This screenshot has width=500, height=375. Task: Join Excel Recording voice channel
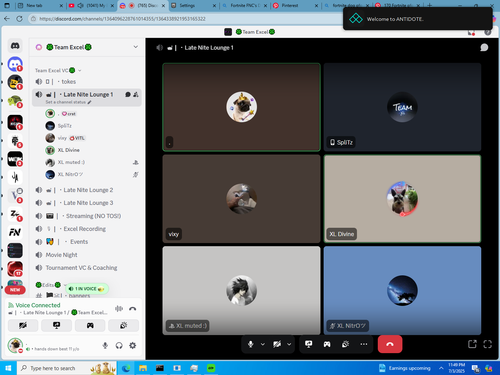[87, 229]
